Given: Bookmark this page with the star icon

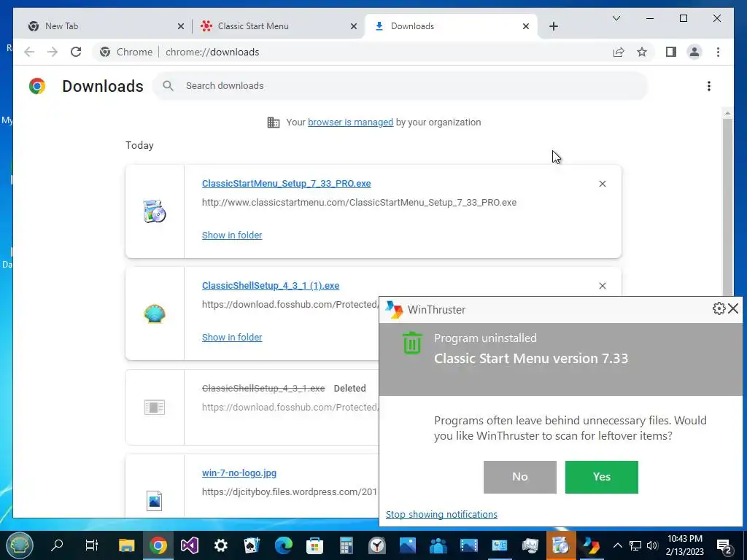Looking at the screenshot, I should pos(642,52).
